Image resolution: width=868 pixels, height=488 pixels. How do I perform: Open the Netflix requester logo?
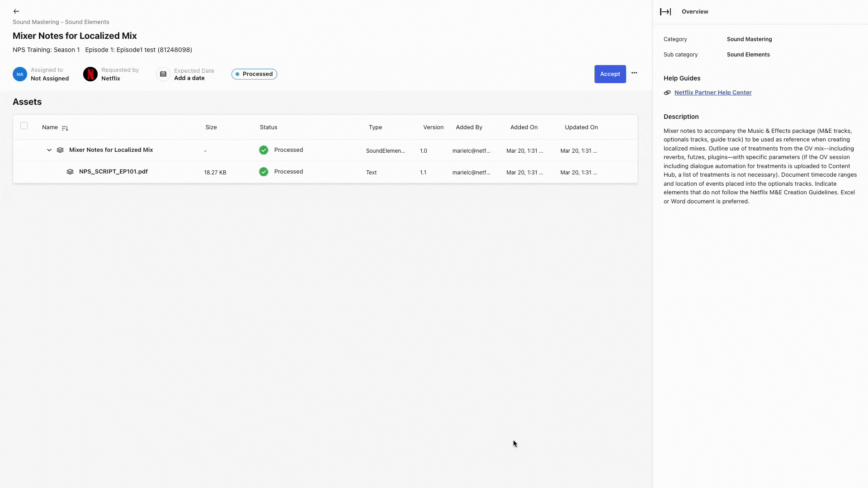click(x=90, y=74)
